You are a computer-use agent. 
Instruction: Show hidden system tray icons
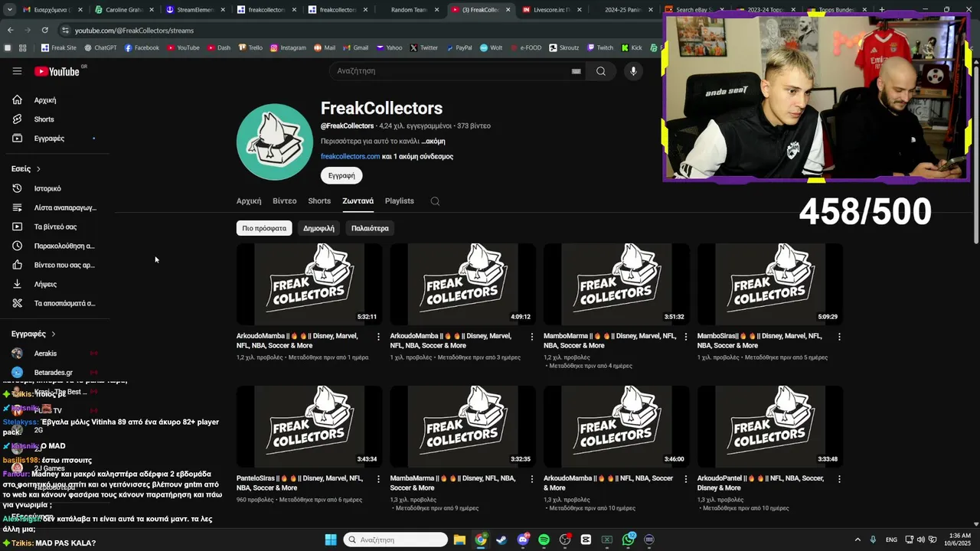click(x=857, y=540)
